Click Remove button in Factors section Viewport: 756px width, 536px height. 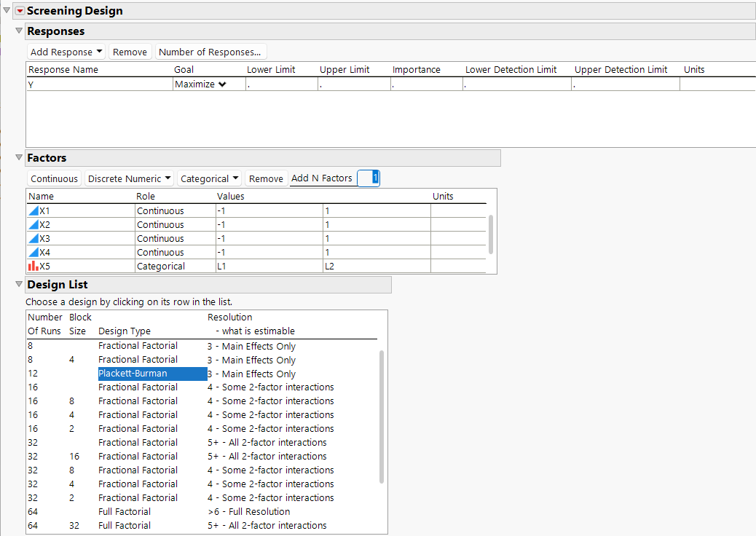point(266,179)
